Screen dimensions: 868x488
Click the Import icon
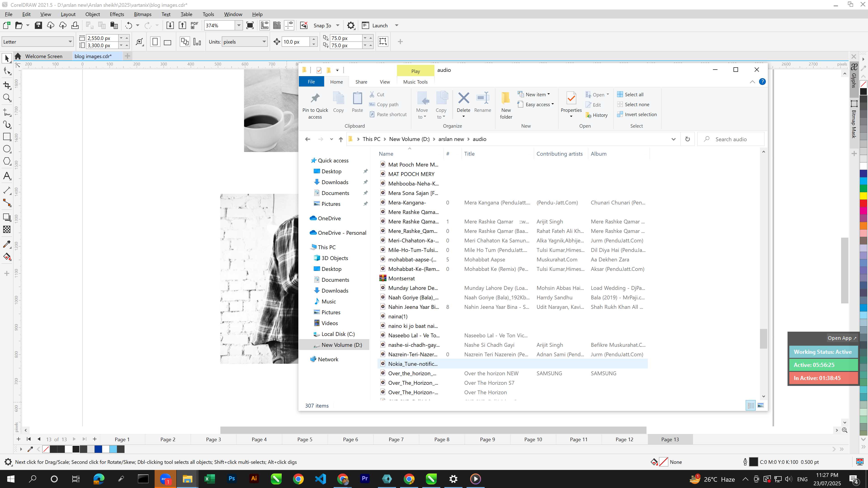point(170,25)
